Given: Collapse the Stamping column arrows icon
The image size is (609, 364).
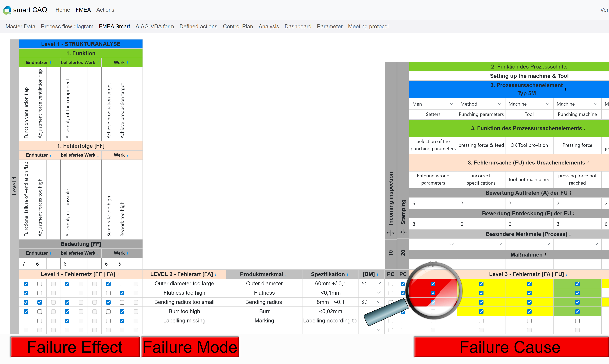Looking at the screenshot, I should 403,232.
